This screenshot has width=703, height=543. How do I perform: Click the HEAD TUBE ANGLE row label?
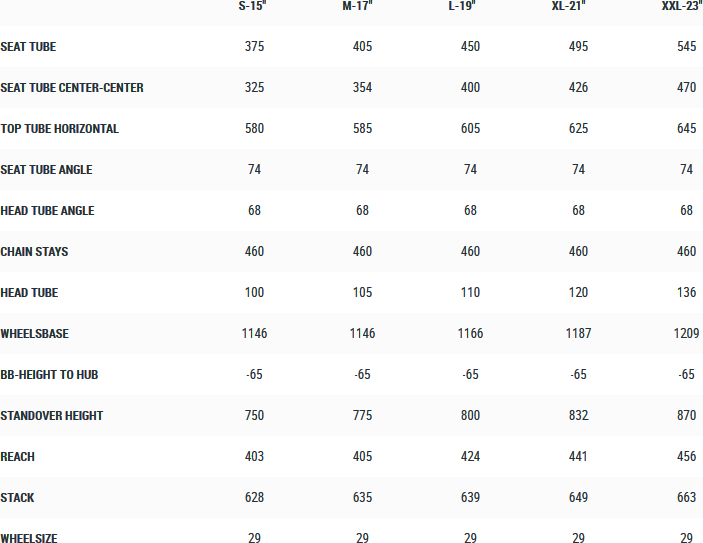pos(47,211)
